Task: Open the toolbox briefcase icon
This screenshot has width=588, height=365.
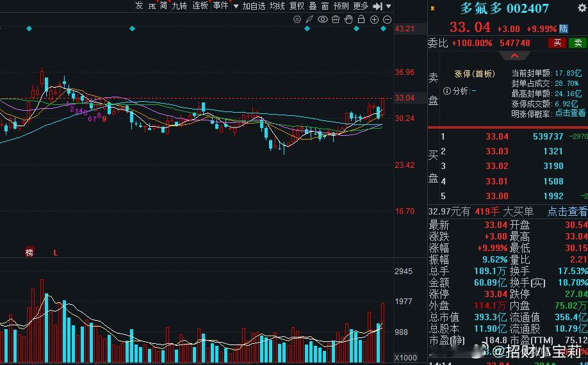Action: pyautogui.click(x=336, y=19)
